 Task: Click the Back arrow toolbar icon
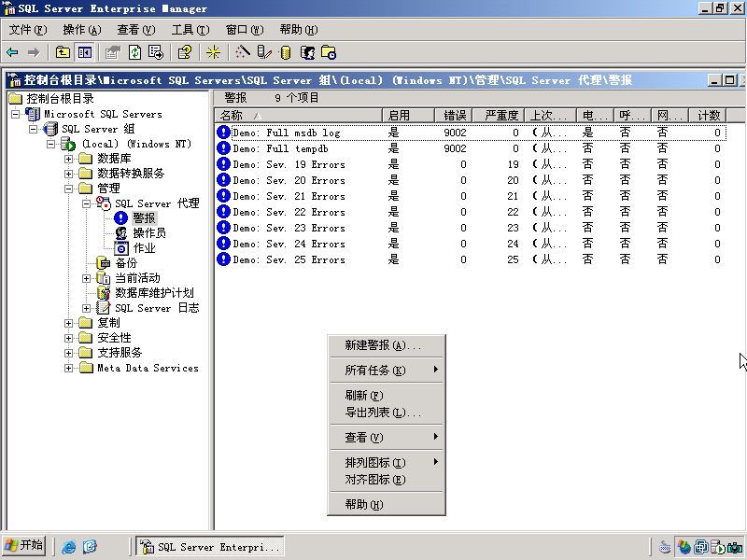point(12,52)
